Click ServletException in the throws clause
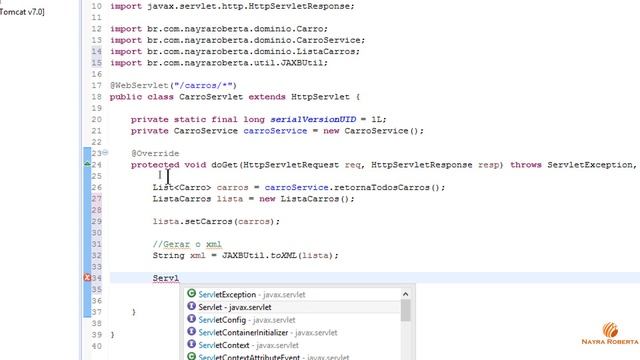Image resolution: width=640 pixels, height=360 pixels. pyautogui.click(x=590, y=165)
